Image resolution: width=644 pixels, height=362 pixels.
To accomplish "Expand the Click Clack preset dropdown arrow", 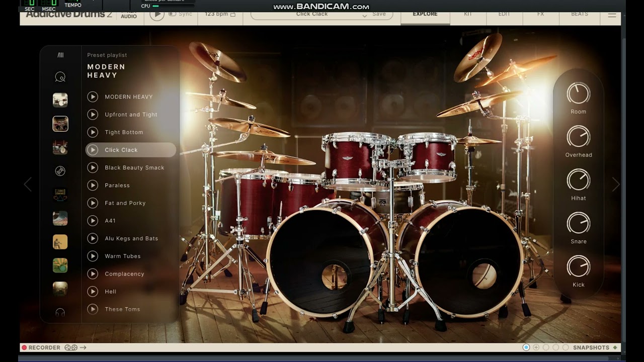I will coord(365,16).
